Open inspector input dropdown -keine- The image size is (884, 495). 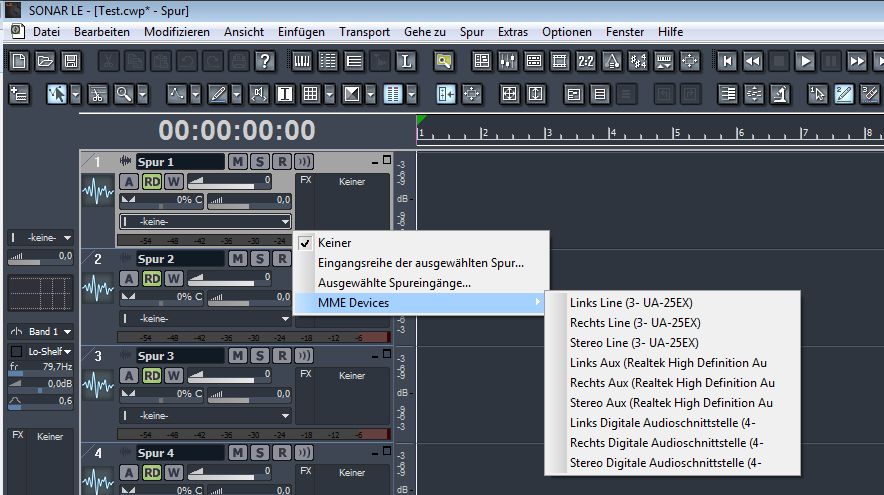[x=41, y=238]
